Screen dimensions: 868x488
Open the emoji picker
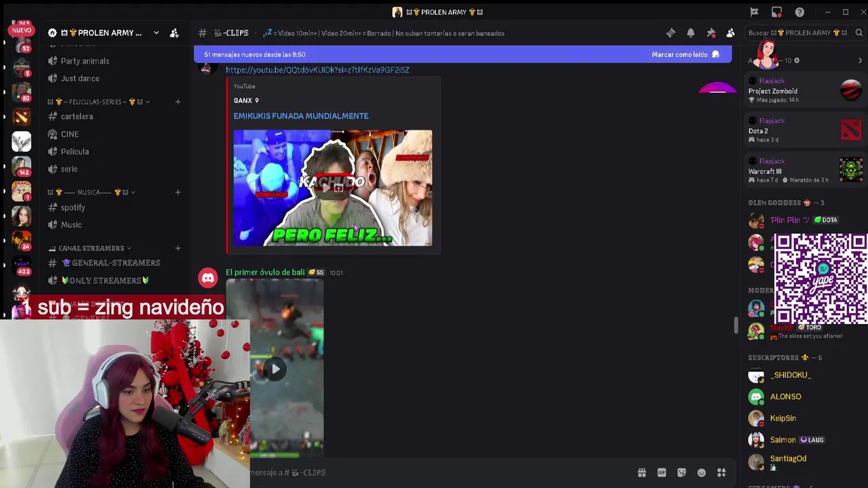(x=702, y=472)
